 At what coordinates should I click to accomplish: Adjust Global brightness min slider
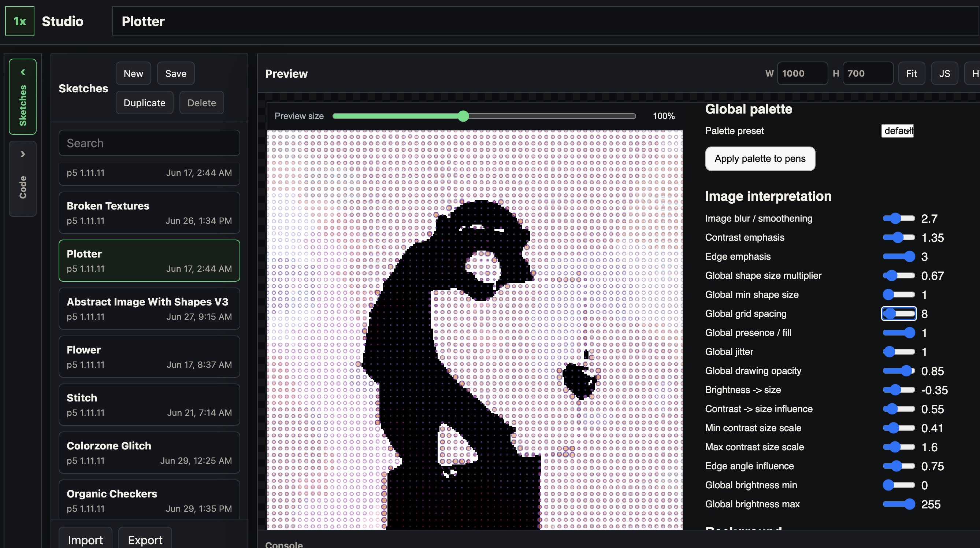click(899, 485)
